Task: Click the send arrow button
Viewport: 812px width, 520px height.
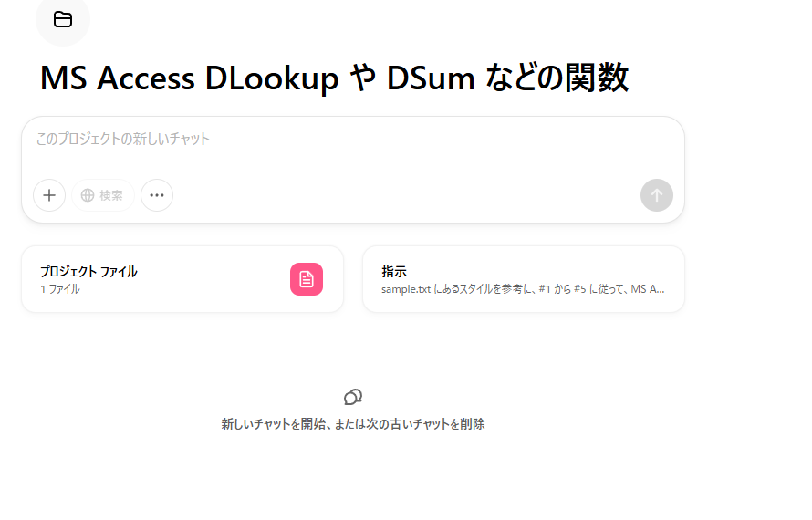Action: coord(657,195)
